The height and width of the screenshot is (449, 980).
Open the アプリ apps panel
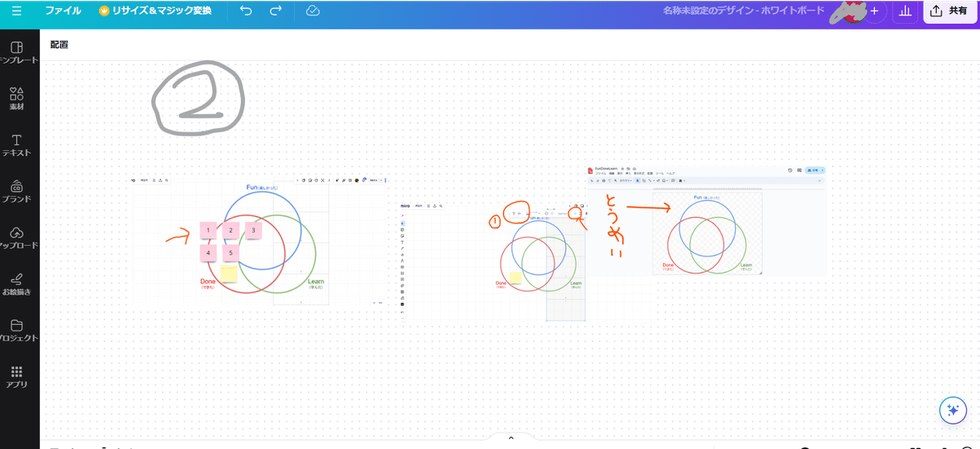pyautogui.click(x=16, y=377)
